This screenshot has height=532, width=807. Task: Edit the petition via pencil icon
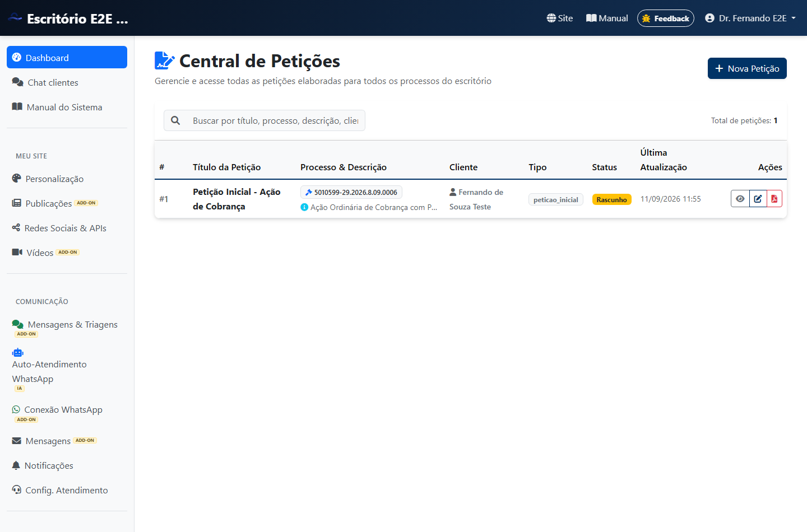point(758,199)
